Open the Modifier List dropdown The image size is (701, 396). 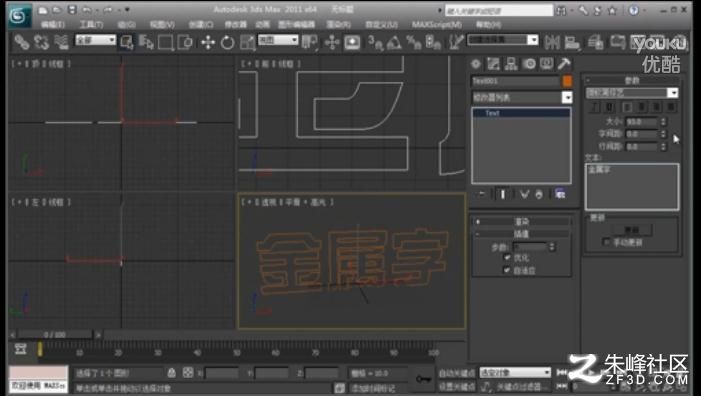(522, 97)
